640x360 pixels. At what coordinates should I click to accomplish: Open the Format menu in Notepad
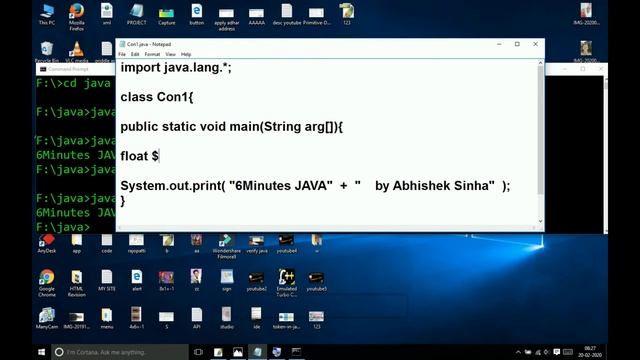[x=152, y=54]
